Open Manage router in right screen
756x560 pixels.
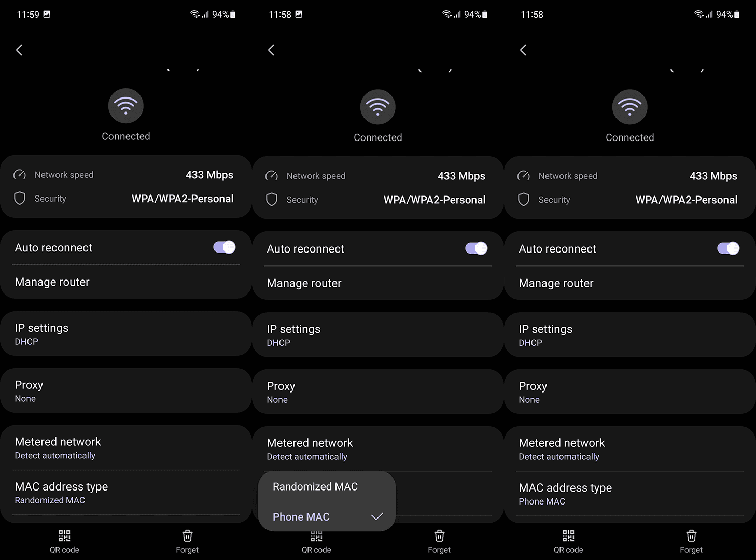click(x=630, y=283)
